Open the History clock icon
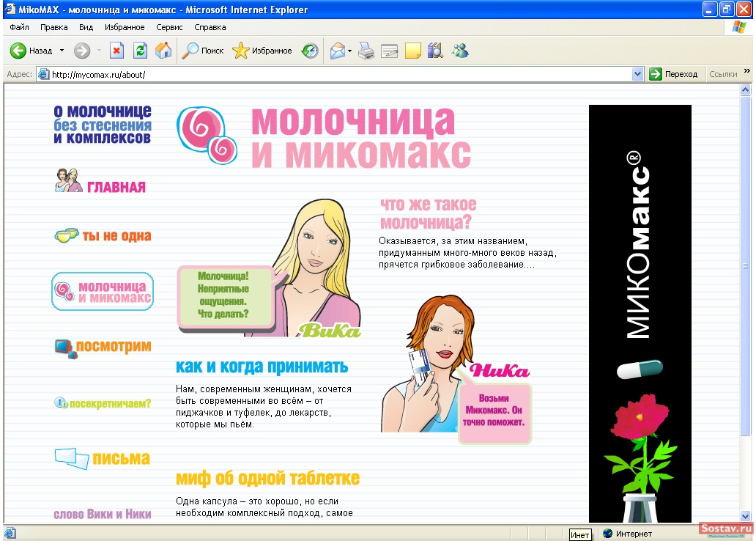Viewport: 756px width, 541px height. click(x=310, y=50)
